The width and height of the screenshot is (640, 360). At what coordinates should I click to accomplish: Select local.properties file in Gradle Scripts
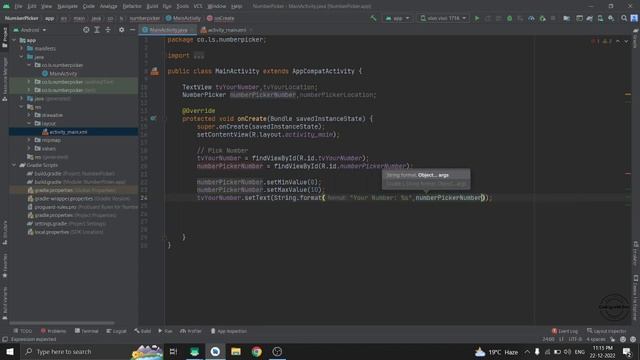(65, 232)
